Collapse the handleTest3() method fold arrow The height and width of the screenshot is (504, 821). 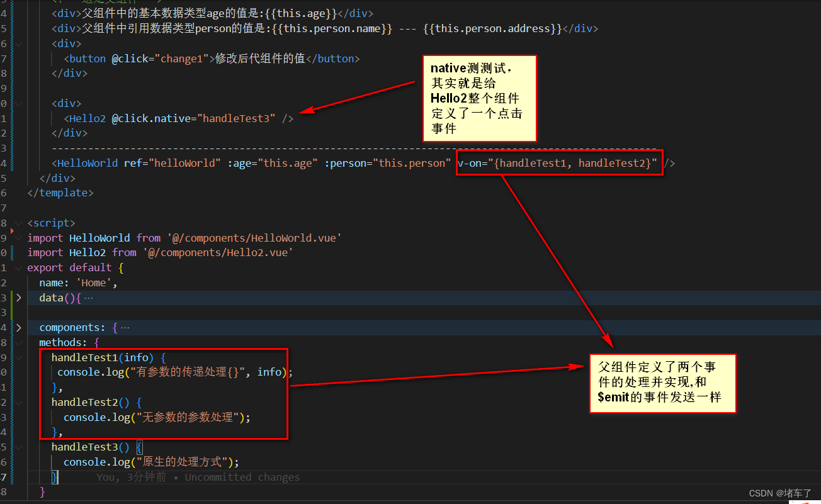(19, 447)
